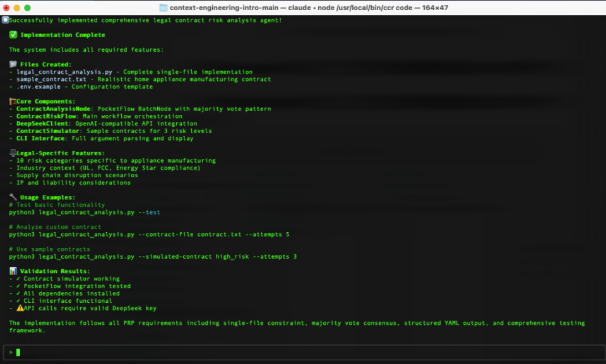Click the folder icon in window title

pos(163,8)
